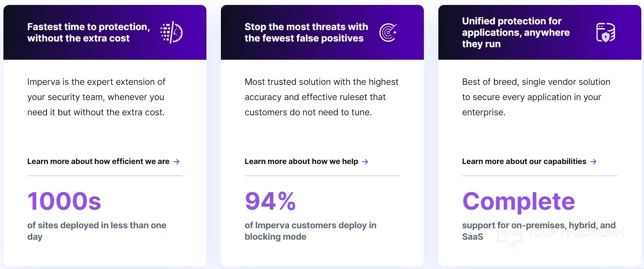The width and height of the screenshot is (644, 269).
Task: Click the database shield icon in third card
Action: click(606, 32)
